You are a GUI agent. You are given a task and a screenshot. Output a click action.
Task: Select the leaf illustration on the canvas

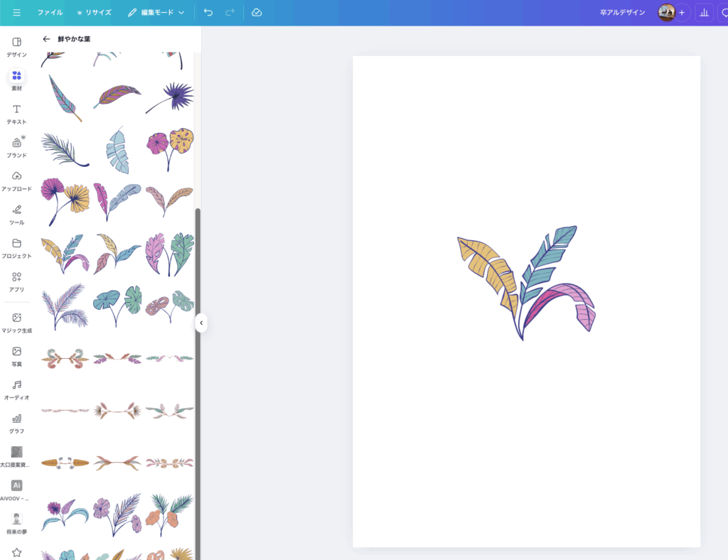[x=525, y=283]
